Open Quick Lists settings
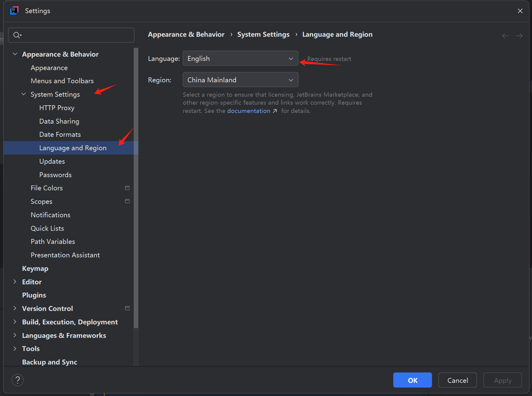Viewport: 532px width, 396px height. pos(47,228)
